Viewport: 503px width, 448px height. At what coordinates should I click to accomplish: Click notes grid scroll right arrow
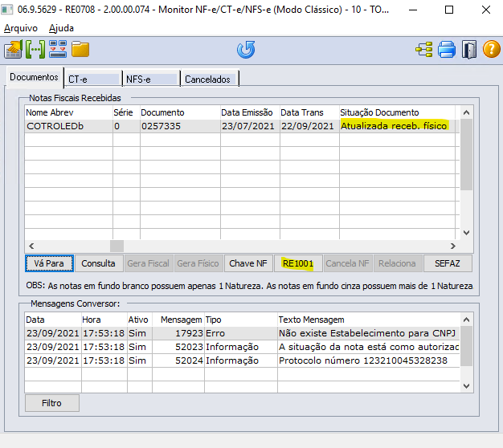(452, 246)
